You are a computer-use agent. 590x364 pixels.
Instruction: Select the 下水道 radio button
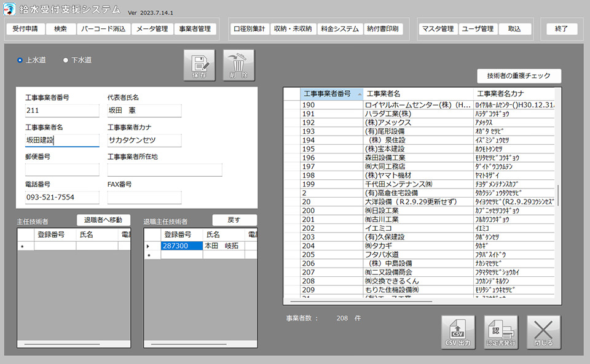pyautogui.click(x=66, y=60)
